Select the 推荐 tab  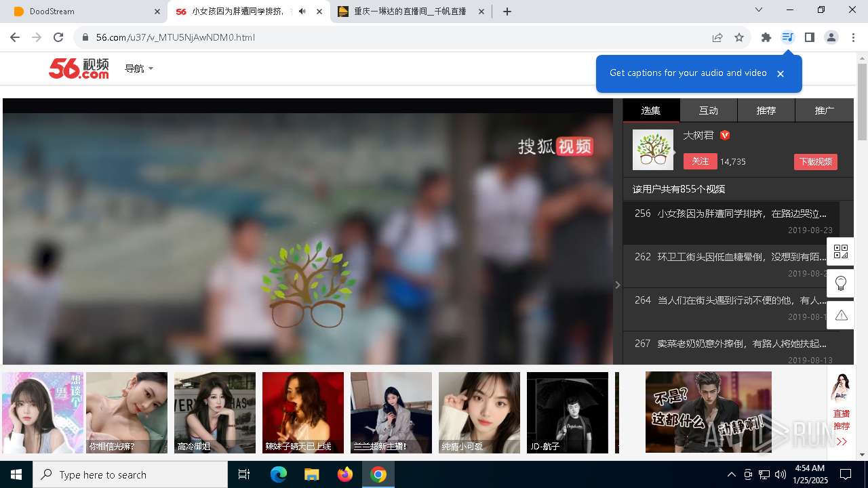click(766, 110)
